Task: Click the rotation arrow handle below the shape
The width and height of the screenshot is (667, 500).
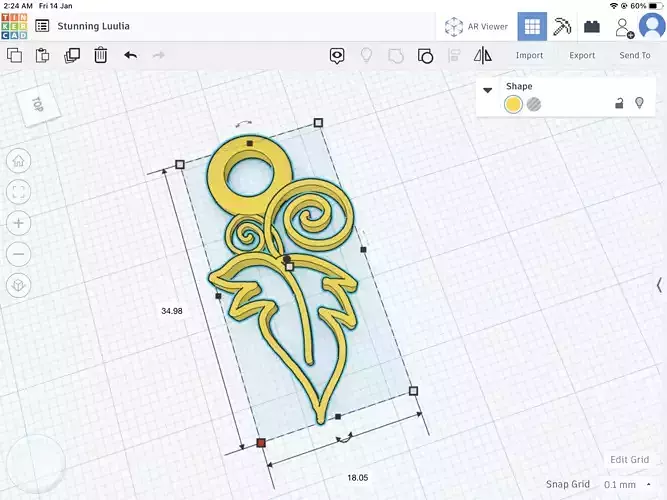Action: pyautogui.click(x=345, y=438)
